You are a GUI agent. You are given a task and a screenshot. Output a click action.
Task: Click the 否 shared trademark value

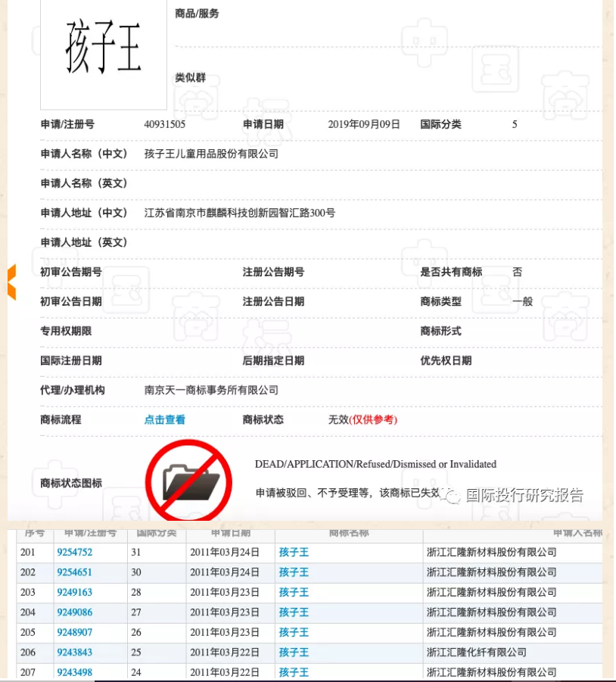coord(518,272)
